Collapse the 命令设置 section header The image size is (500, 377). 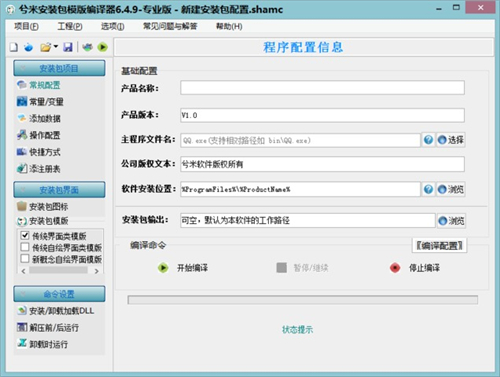(59, 294)
